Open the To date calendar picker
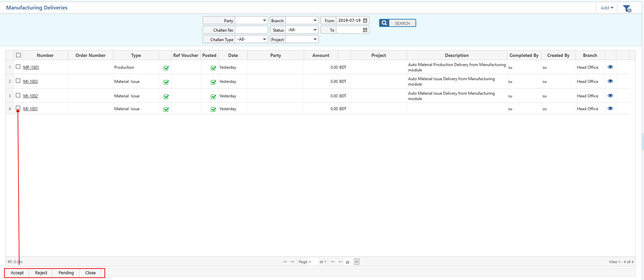Viewport: 644px width, 280px height. tap(365, 30)
